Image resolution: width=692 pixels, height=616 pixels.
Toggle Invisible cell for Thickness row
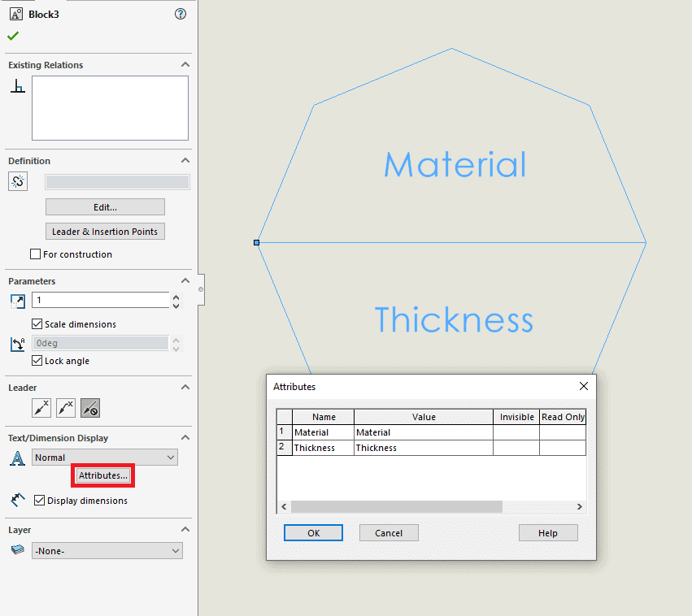tap(516, 448)
